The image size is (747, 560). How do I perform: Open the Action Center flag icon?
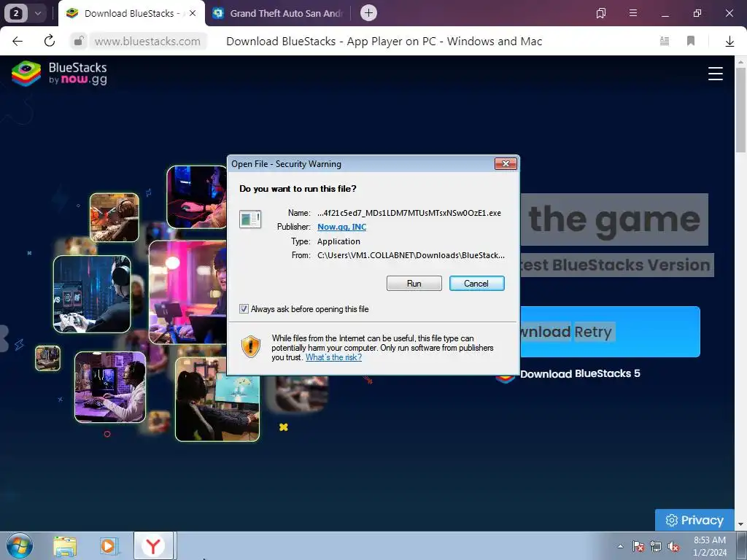638,546
